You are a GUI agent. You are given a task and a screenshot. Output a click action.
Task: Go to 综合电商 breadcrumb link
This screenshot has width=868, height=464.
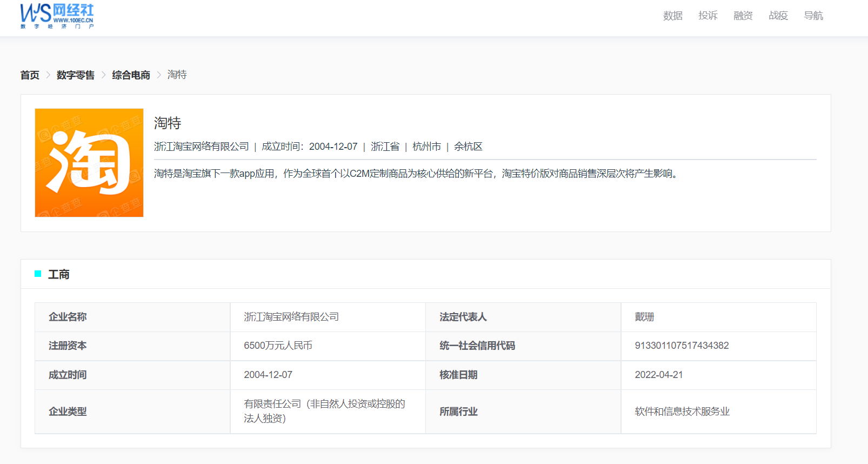pyautogui.click(x=131, y=75)
